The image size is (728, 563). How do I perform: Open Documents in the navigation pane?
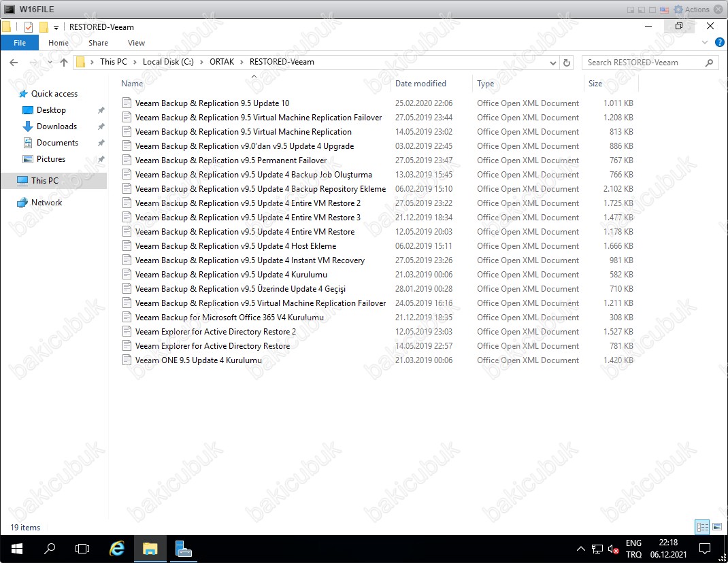[58, 143]
